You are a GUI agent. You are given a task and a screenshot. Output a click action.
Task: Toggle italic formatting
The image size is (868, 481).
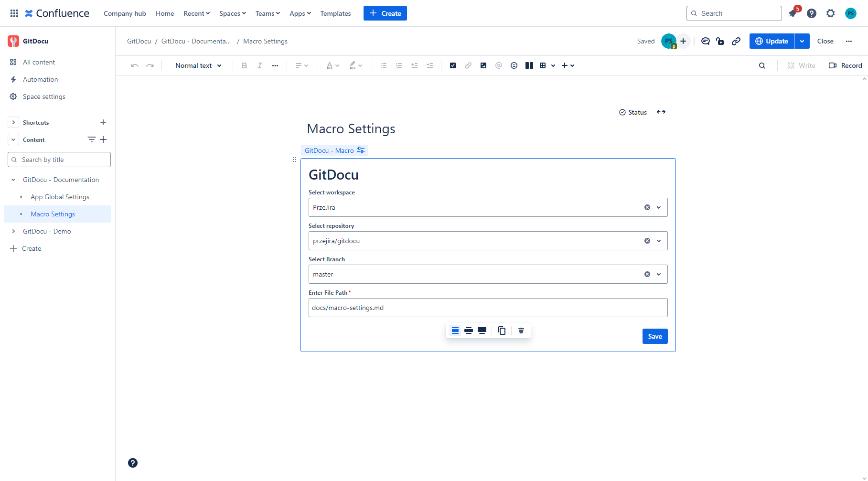point(260,65)
